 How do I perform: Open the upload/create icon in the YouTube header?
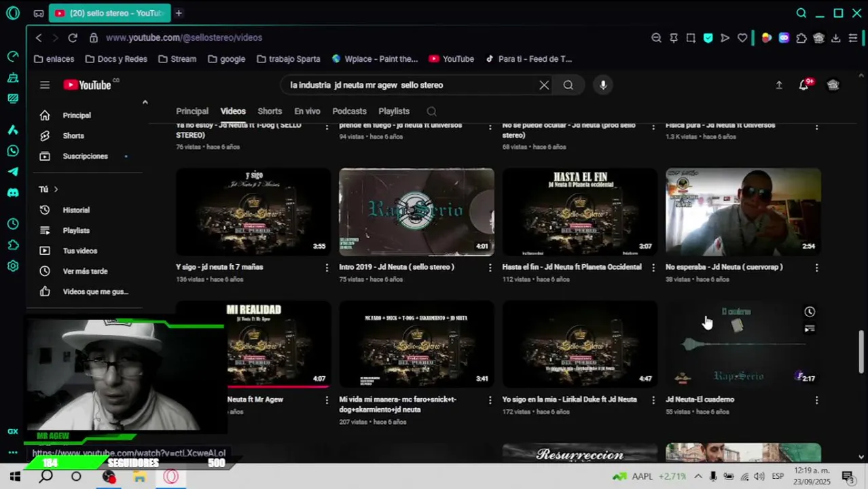tap(779, 85)
